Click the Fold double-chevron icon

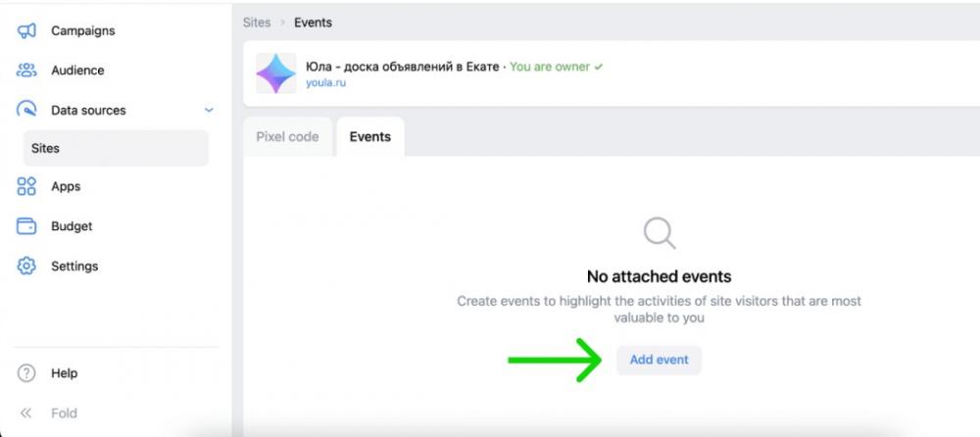(x=25, y=413)
